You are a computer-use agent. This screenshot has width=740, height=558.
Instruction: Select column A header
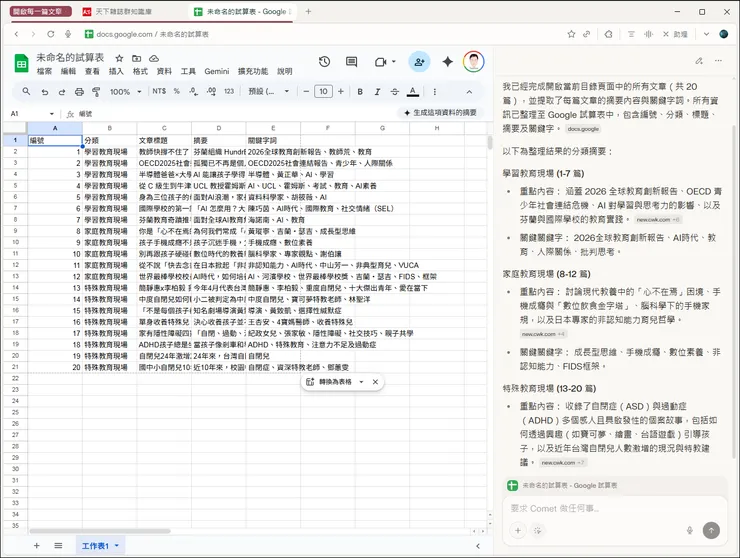[x=55, y=128]
